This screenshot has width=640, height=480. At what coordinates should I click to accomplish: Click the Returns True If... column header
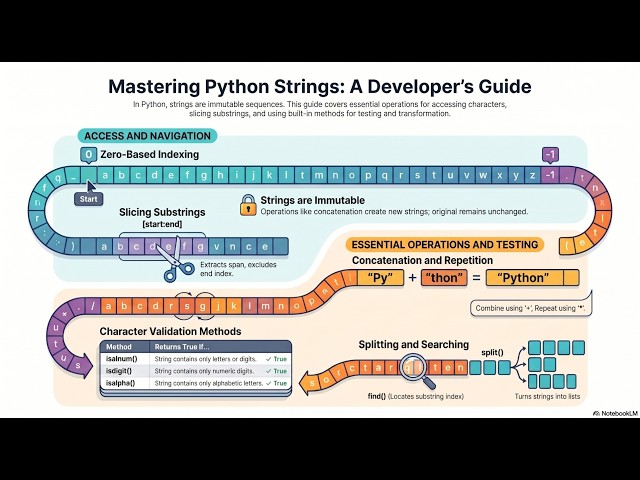click(182, 347)
